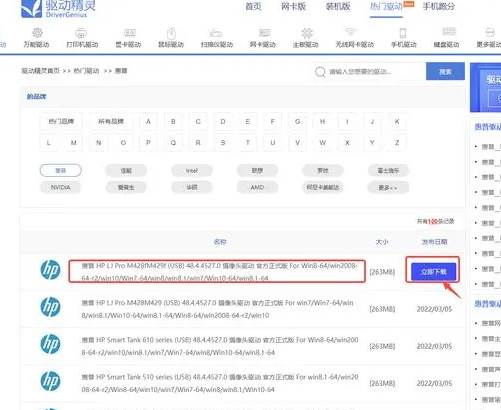Image resolution: width=501 pixels, height=410 pixels.
Task: Click HP logo of Smart Tank 610 row
Action: point(51,344)
